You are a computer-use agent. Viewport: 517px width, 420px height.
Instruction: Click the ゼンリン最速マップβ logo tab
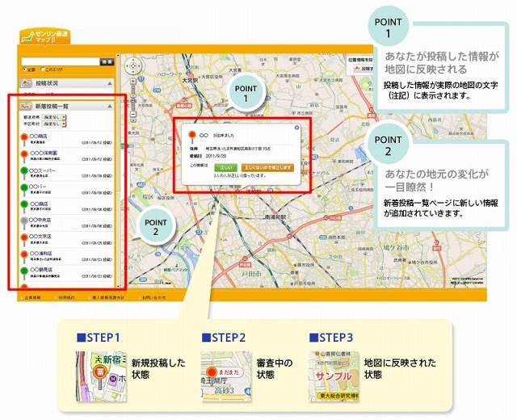click(x=45, y=37)
